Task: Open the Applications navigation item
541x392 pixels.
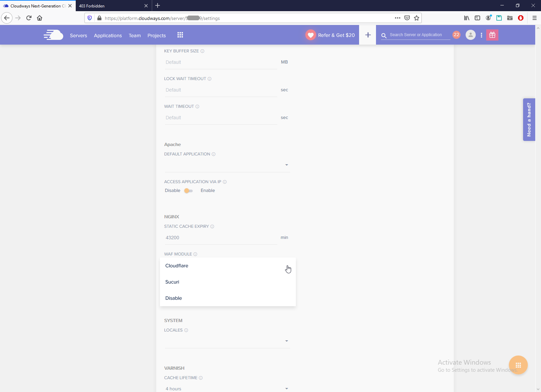Action: coord(108,35)
